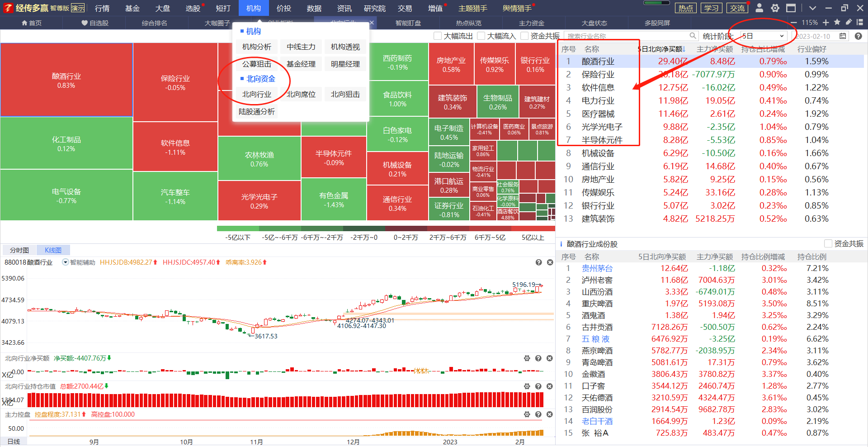The height and width of the screenshot is (447, 868).
Task: Click the legend color bar above 5亿以上
Action: (534, 228)
